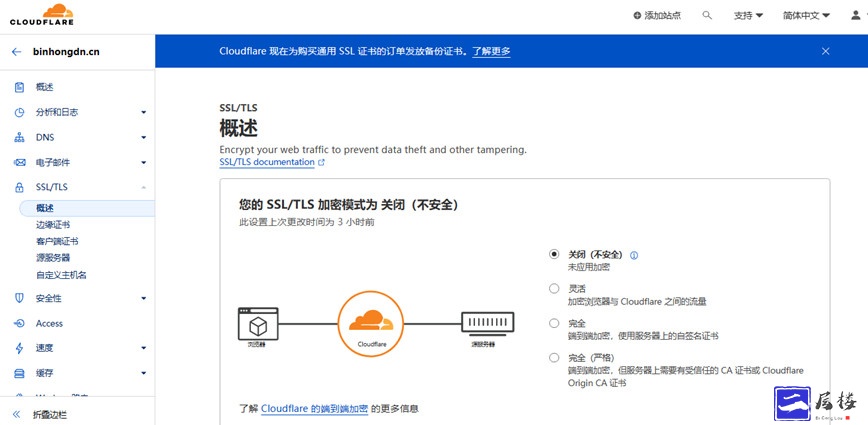Open the SSL/TLS documentation link
The width and height of the screenshot is (868, 425).
tap(267, 162)
